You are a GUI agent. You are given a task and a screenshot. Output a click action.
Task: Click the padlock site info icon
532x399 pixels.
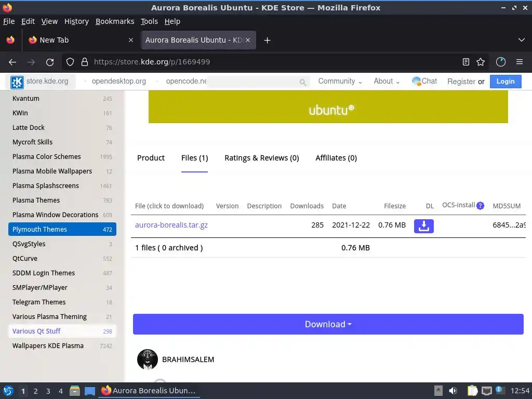click(x=85, y=62)
